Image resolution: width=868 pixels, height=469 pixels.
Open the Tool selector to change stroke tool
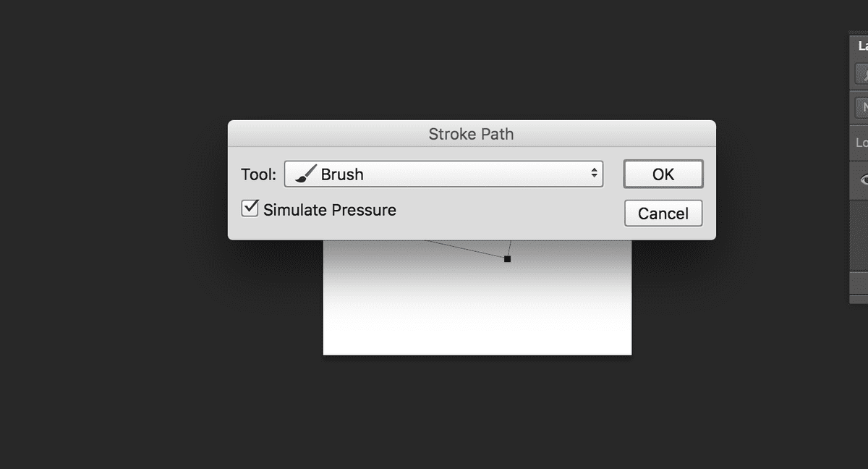pos(444,174)
